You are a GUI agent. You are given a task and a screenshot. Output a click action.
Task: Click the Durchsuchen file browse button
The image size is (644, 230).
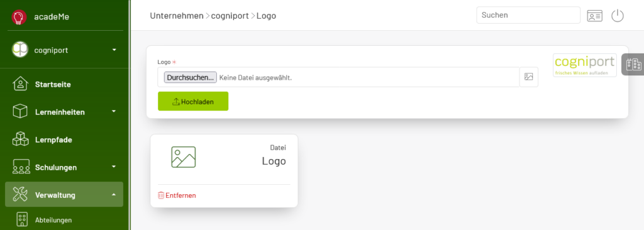(x=191, y=77)
